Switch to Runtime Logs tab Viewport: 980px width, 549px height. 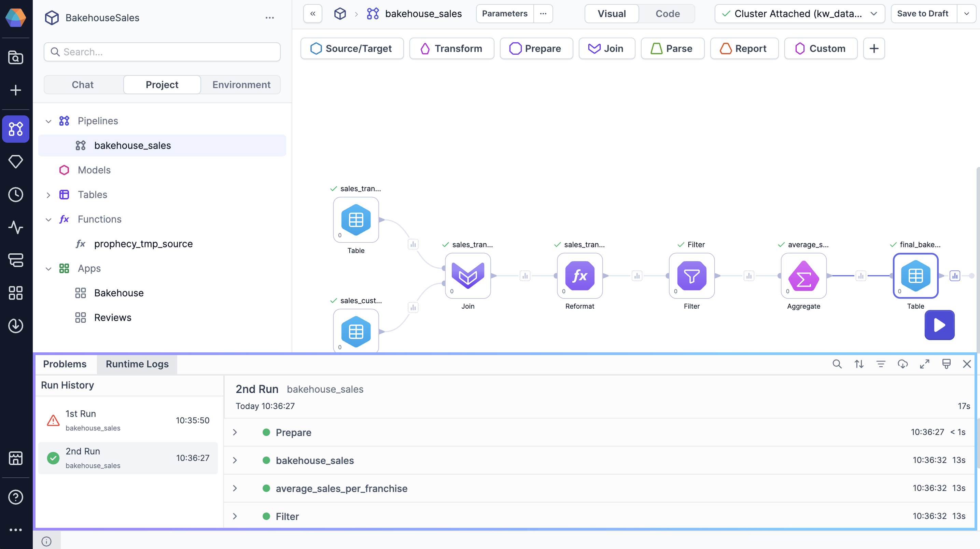(x=137, y=364)
